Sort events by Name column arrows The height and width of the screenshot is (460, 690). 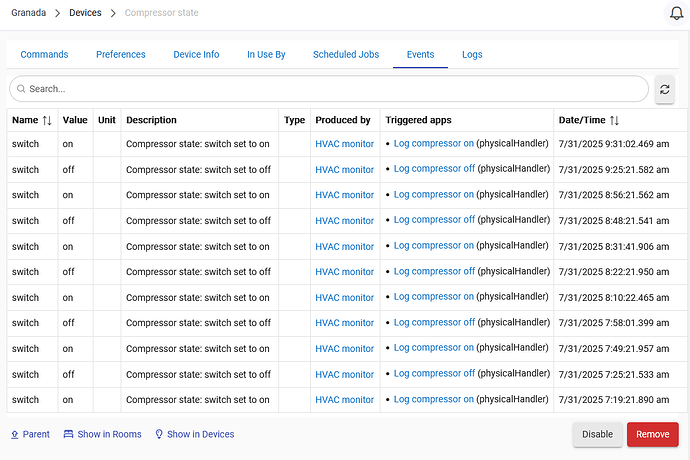pos(47,120)
